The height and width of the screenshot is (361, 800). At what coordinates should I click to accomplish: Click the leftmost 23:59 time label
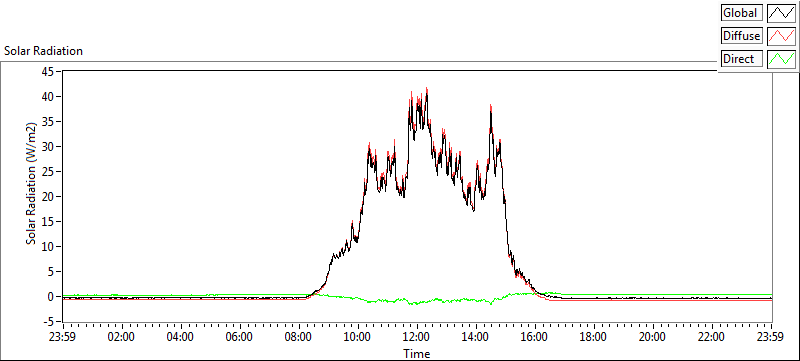63,337
